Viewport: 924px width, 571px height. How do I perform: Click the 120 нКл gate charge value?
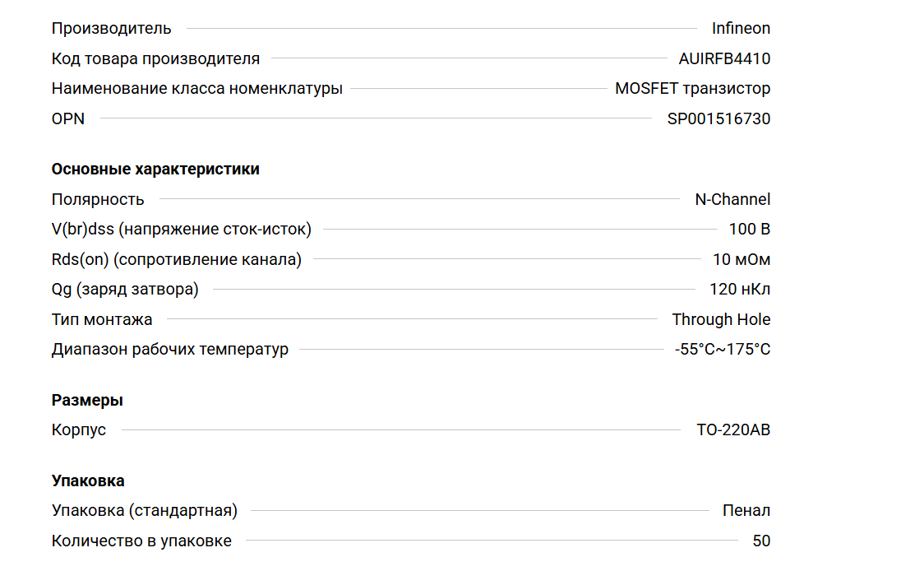pyautogui.click(x=739, y=290)
